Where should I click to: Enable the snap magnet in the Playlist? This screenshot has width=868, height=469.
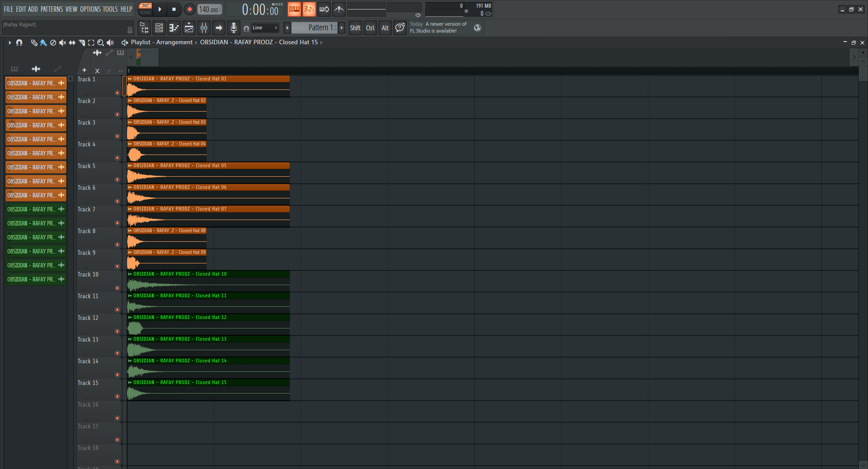(19, 43)
